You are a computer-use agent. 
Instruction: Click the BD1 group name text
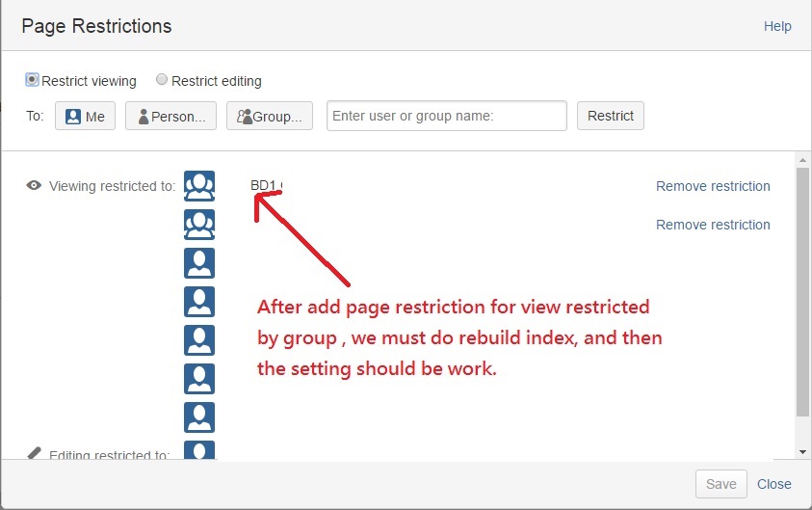(x=266, y=185)
